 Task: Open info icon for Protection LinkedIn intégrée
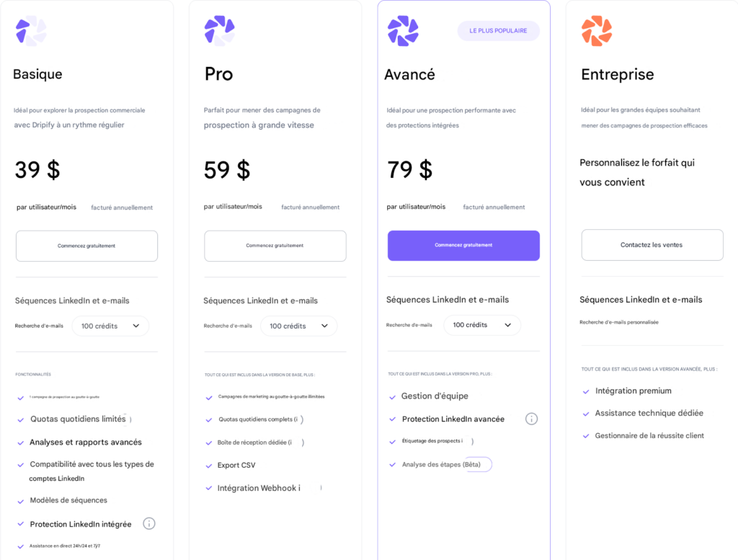pos(149,524)
